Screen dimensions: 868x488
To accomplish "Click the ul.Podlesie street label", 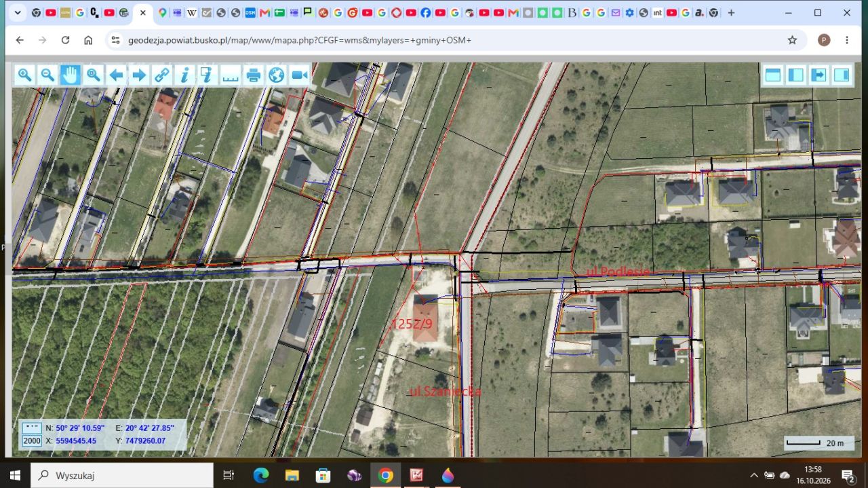I will [x=618, y=271].
